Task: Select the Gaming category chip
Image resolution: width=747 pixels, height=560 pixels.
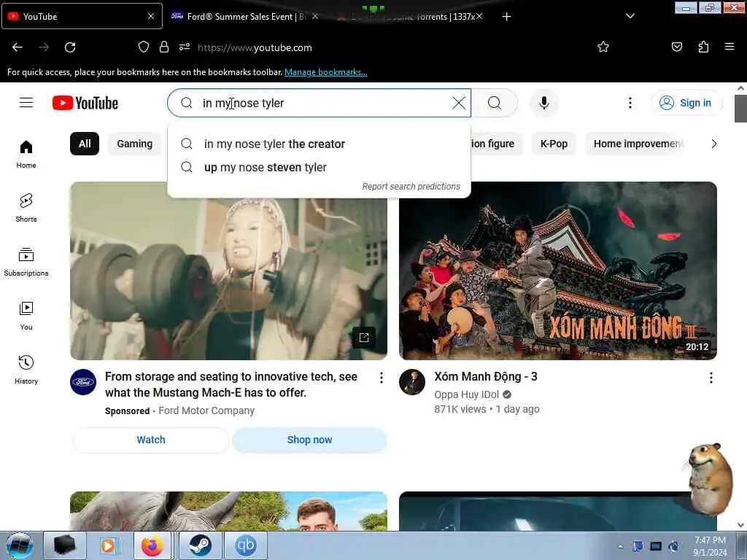Action: [x=135, y=144]
